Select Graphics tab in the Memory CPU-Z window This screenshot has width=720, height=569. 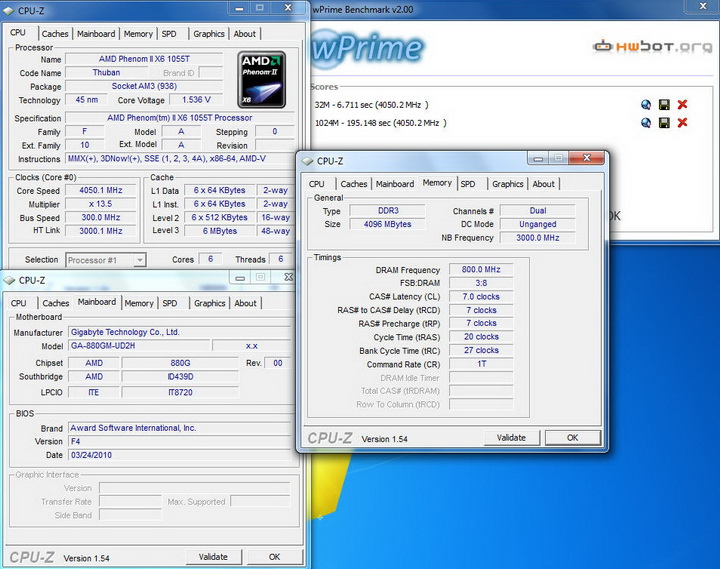(x=508, y=184)
